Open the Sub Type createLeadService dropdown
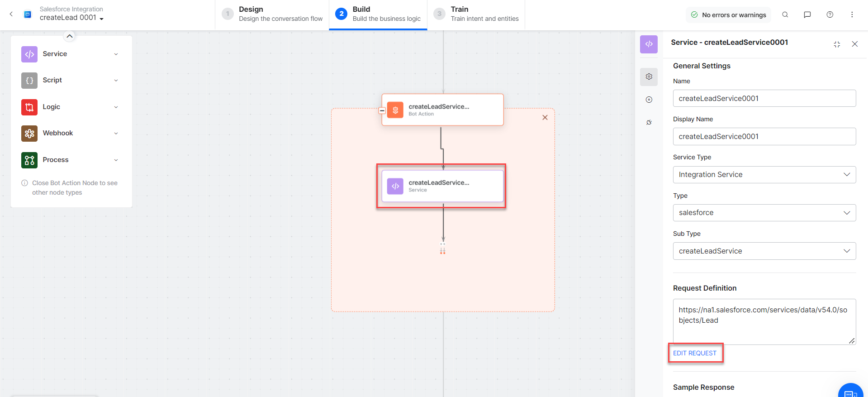This screenshot has width=868, height=397. pyautogui.click(x=764, y=251)
